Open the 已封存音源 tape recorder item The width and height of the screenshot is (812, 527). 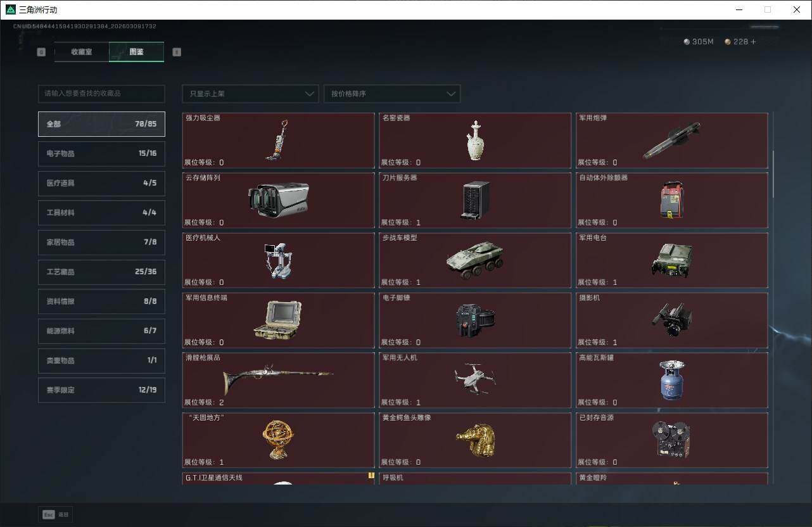671,439
